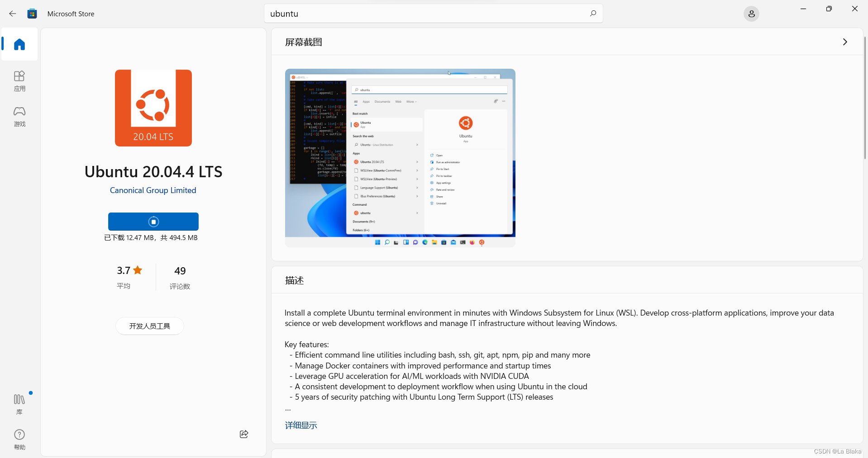Open the 帮助 (Help) section

pyautogui.click(x=19, y=439)
